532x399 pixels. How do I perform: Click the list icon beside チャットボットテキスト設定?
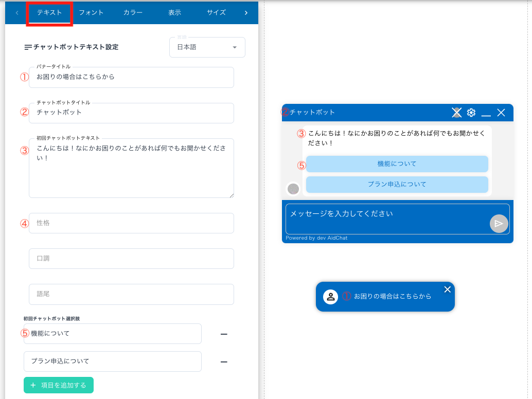(x=29, y=47)
